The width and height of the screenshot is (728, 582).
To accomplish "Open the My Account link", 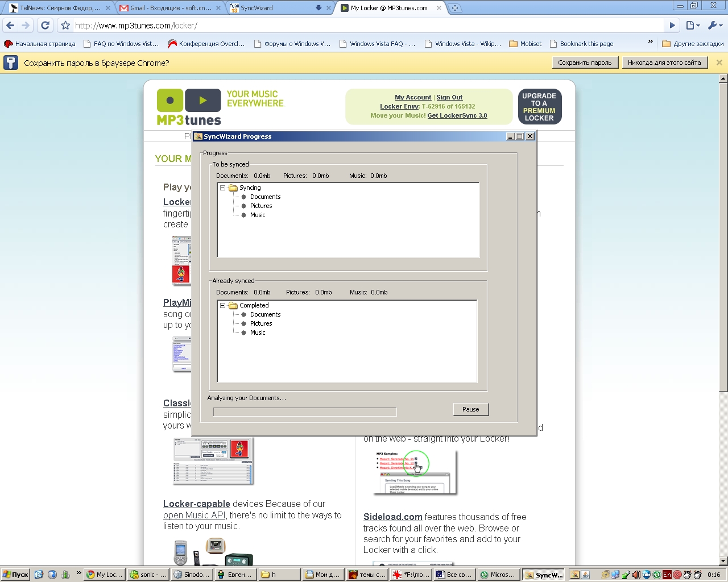I will [413, 97].
